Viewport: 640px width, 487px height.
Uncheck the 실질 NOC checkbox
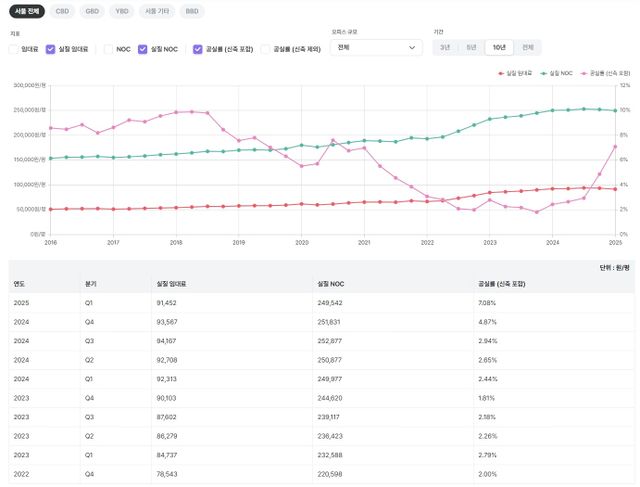(143, 48)
